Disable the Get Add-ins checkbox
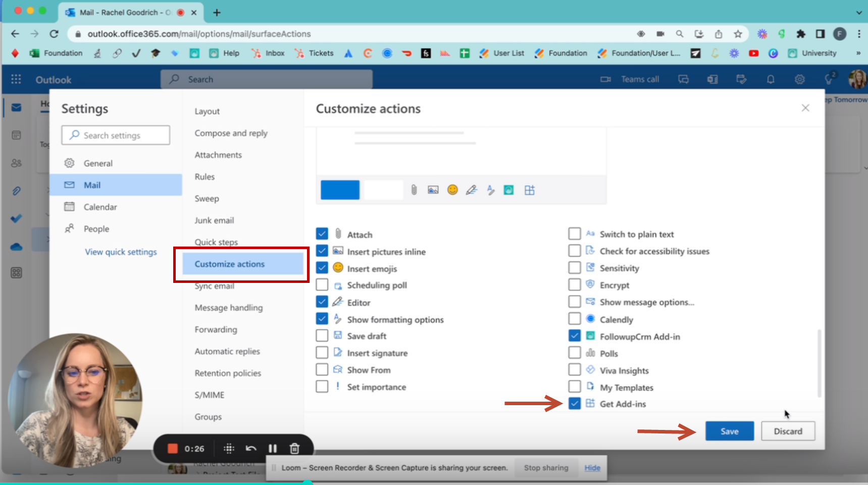 (574, 403)
